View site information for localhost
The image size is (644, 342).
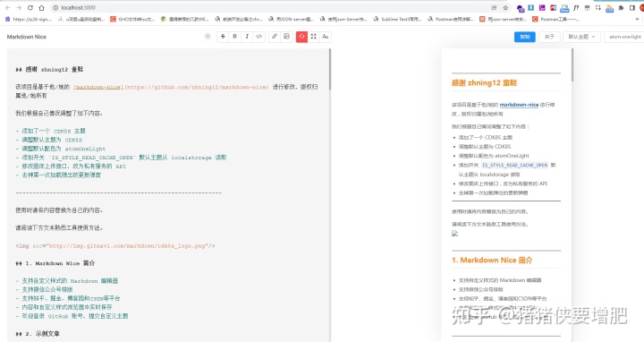(x=55, y=8)
